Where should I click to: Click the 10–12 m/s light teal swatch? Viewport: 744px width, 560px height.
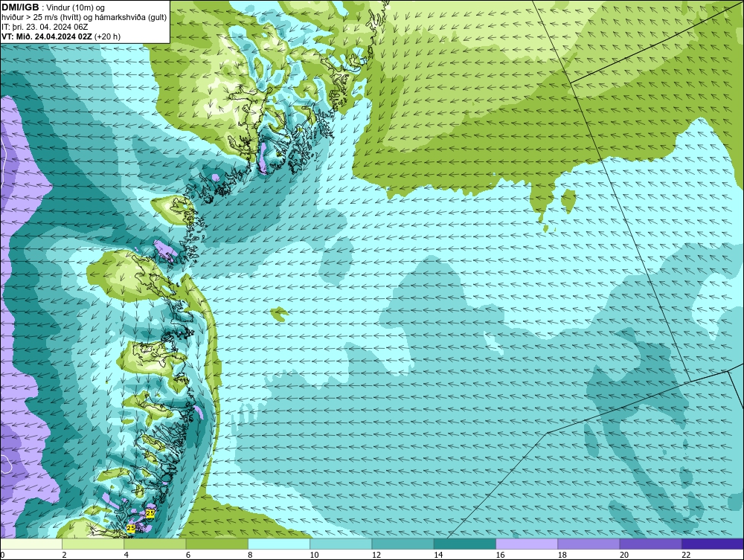coord(341,544)
